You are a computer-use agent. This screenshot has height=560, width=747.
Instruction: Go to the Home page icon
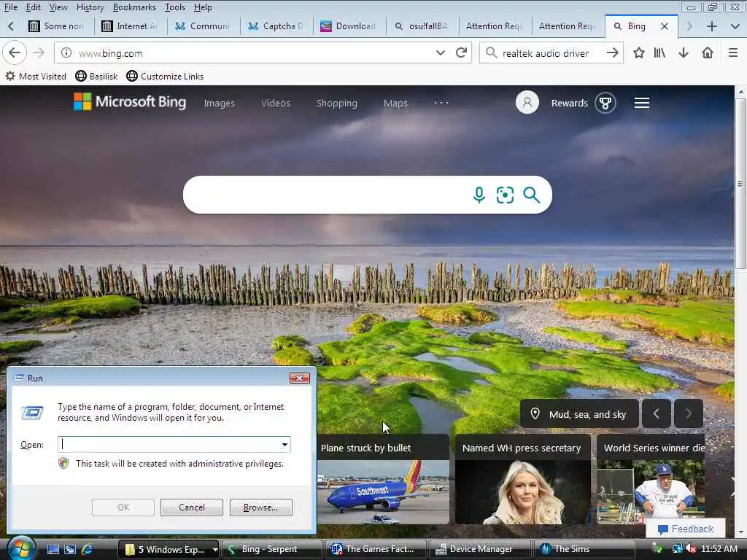(708, 52)
